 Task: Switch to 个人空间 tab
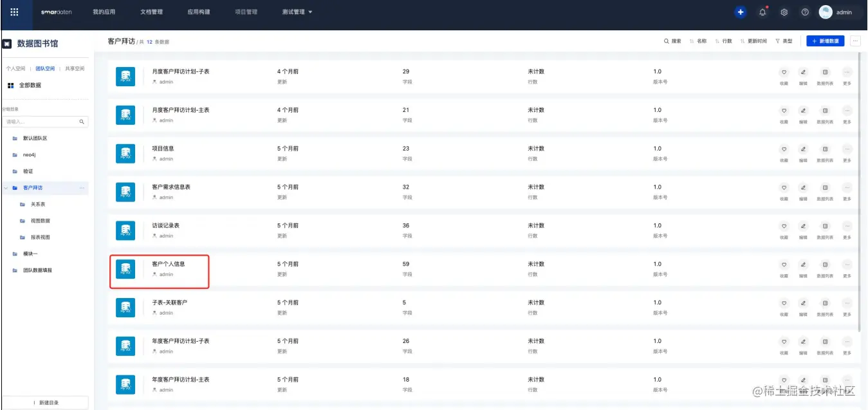(x=15, y=68)
